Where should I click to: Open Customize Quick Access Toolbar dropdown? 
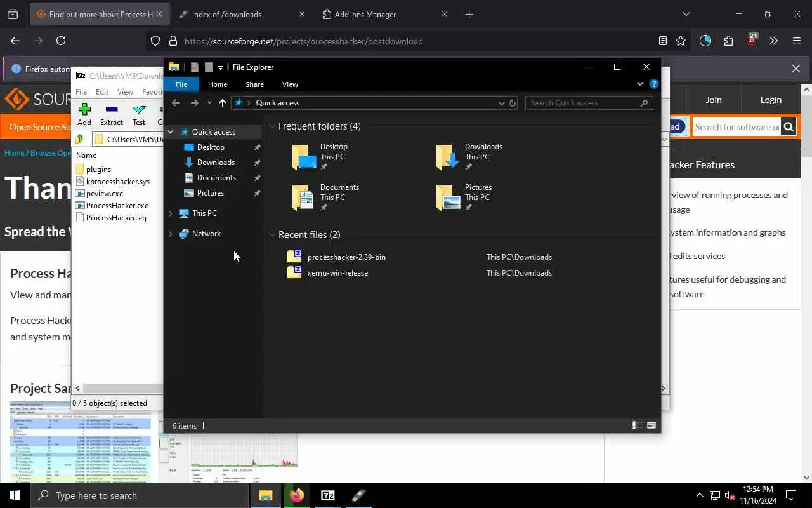coord(220,67)
